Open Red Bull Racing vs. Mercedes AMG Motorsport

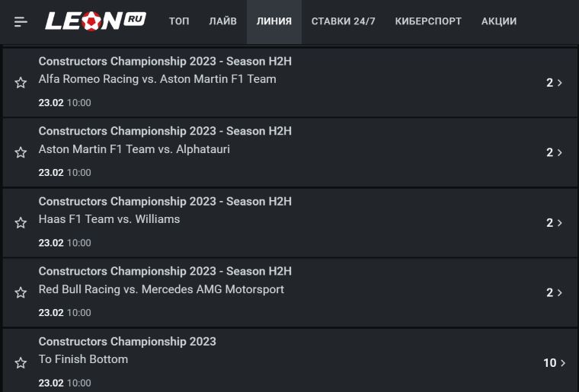point(162,289)
